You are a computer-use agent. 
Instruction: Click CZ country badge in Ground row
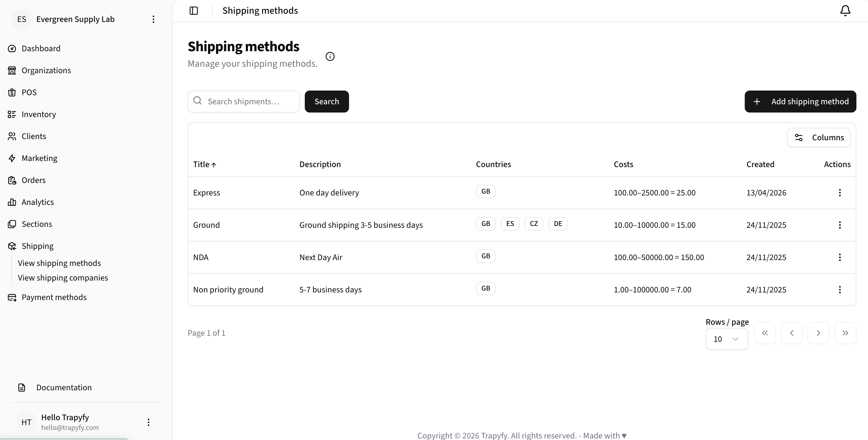(x=534, y=224)
